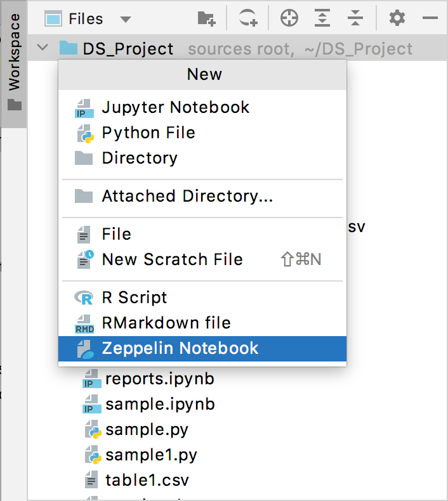Select RMarkdown file menu item

[x=166, y=323]
